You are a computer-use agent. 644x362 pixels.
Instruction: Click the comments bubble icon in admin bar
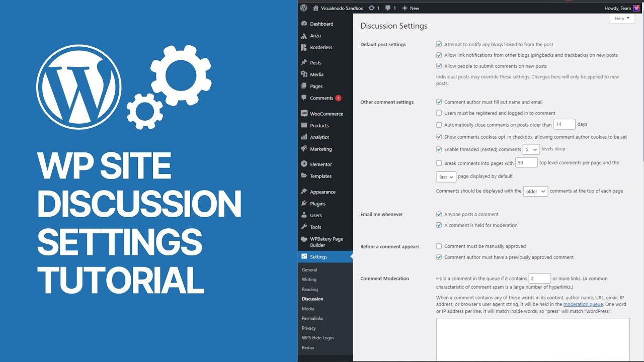[x=388, y=8]
